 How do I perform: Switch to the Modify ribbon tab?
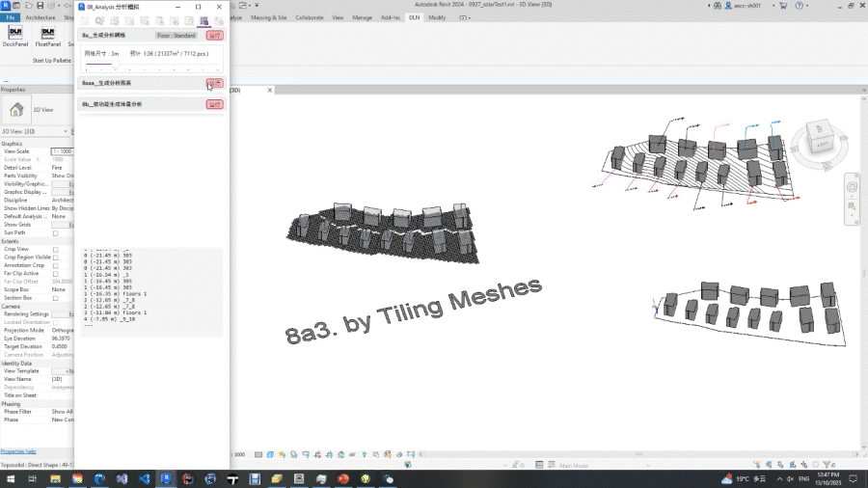point(437,17)
